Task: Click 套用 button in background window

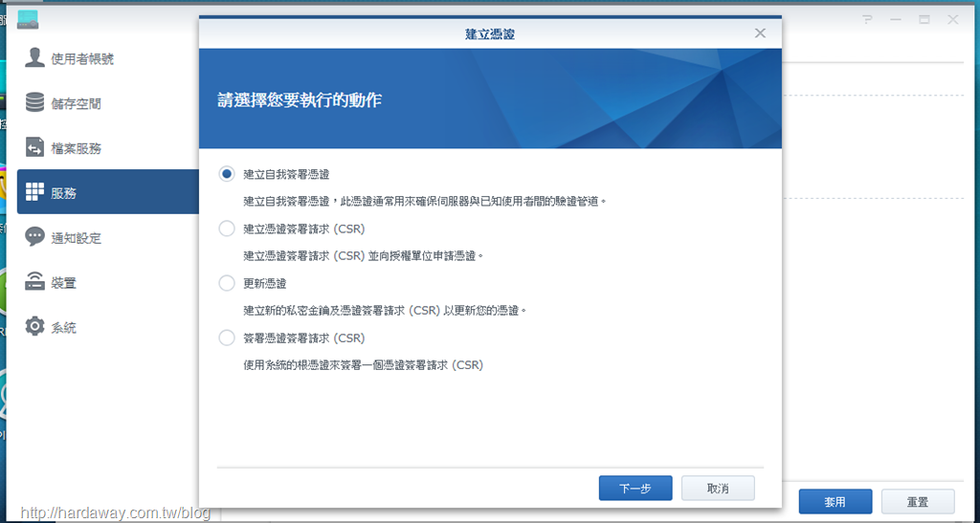Action: pyautogui.click(x=835, y=502)
